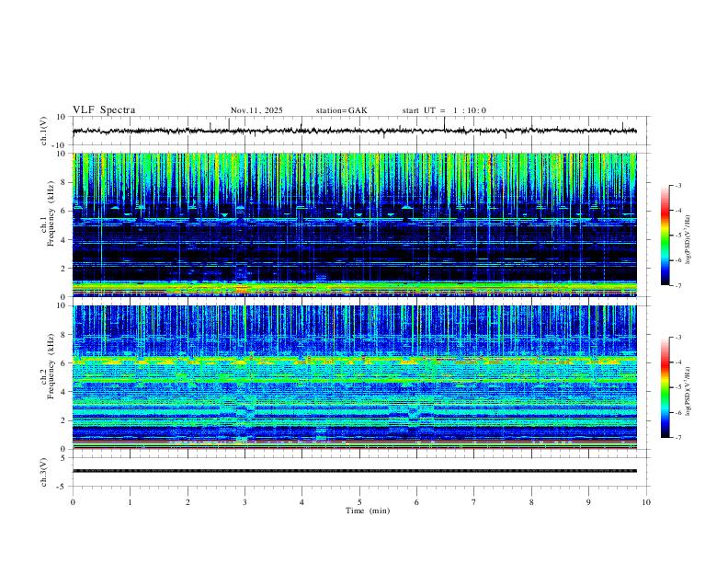Click the "4" kHz tick of ch.2 spectrogram
This screenshot has width=728, height=563.
click(63, 392)
